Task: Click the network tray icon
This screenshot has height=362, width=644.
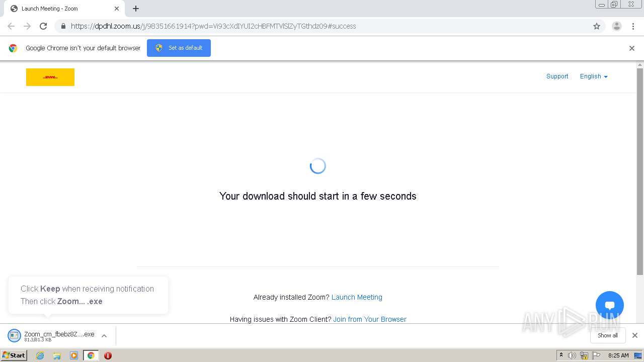Action: (x=584, y=355)
